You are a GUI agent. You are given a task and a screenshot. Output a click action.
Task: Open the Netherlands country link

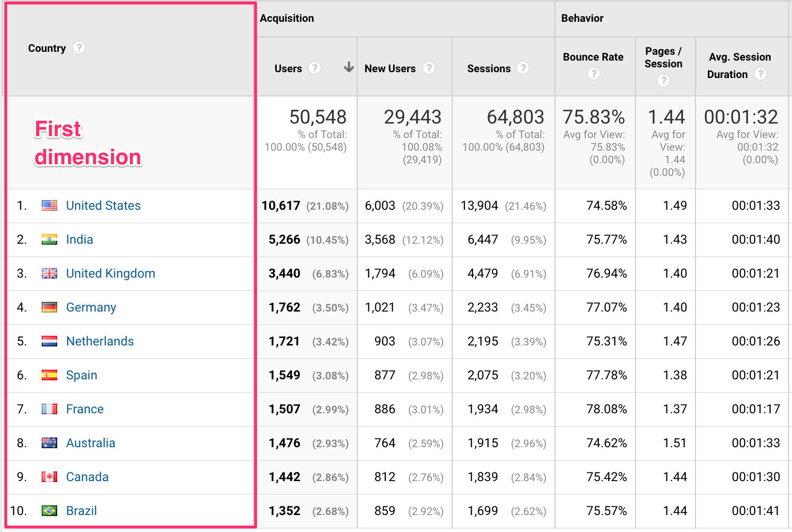click(x=100, y=341)
